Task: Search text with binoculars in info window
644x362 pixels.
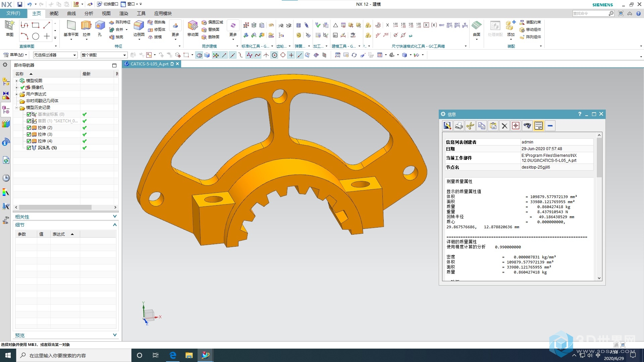Action: pyautogui.click(x=527, y=126)
